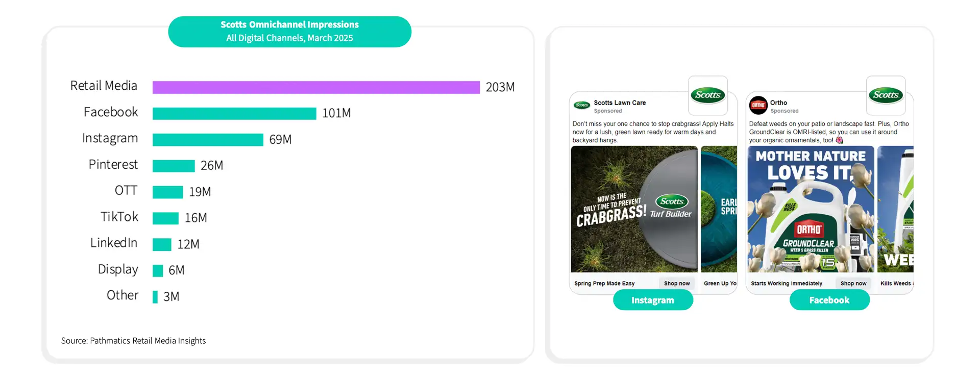Click the Ortho GroundClear bottle logo

809,229
